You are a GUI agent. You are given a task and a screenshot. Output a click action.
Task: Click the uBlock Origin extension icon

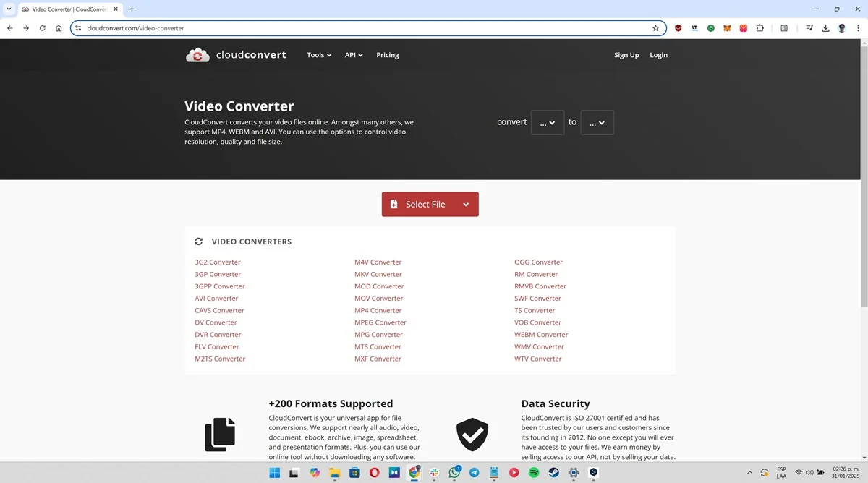click(678, 27)
